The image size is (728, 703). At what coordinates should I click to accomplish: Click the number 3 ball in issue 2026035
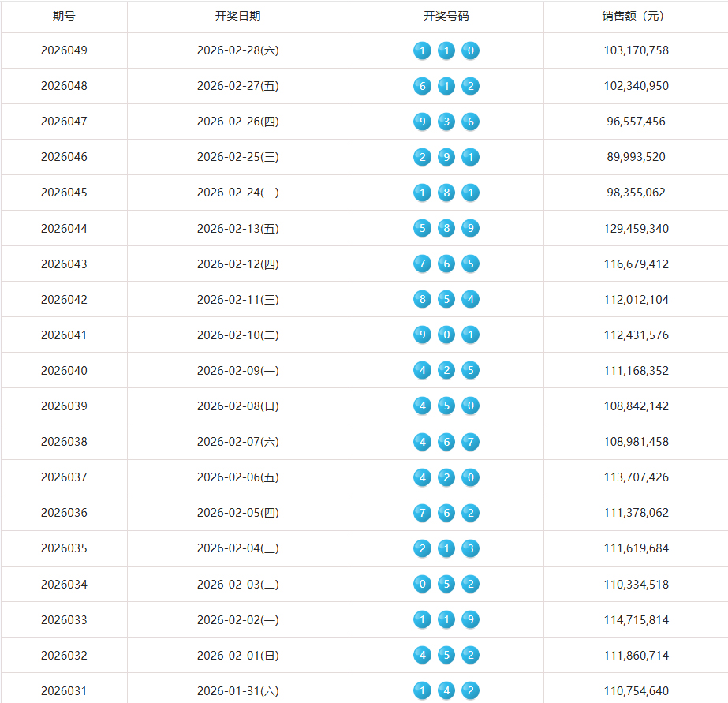(x=470, y=548)
